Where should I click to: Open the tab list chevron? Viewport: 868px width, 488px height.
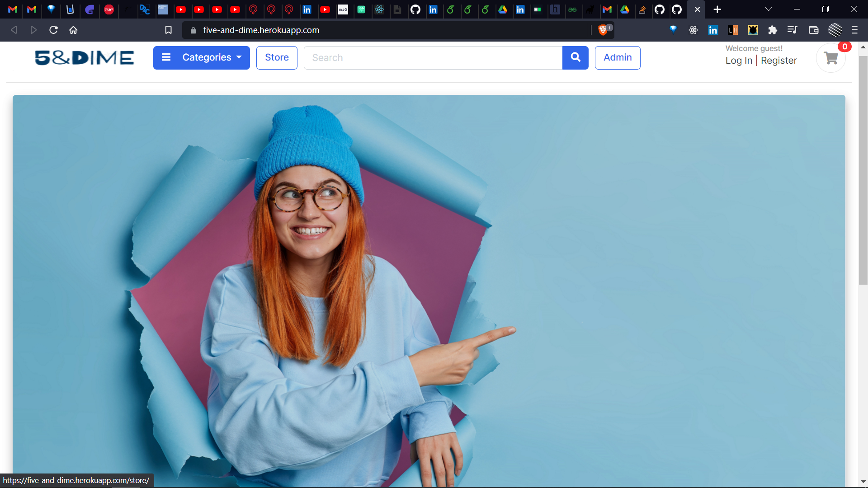(x=768, y=9)
